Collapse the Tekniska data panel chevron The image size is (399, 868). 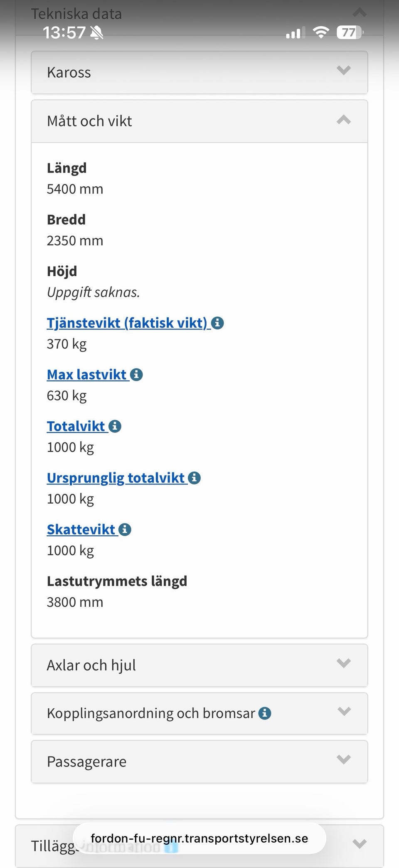(x=360, y=12)
